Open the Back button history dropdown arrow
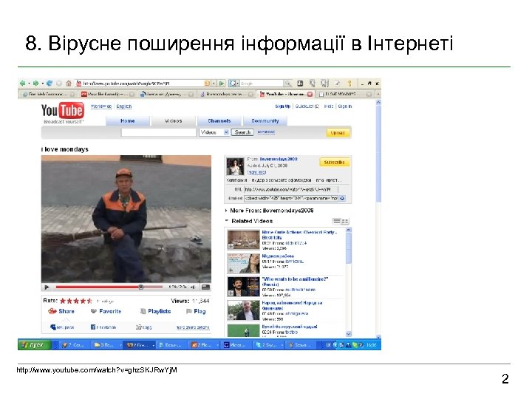532x399 pixels. click(29, 83)
